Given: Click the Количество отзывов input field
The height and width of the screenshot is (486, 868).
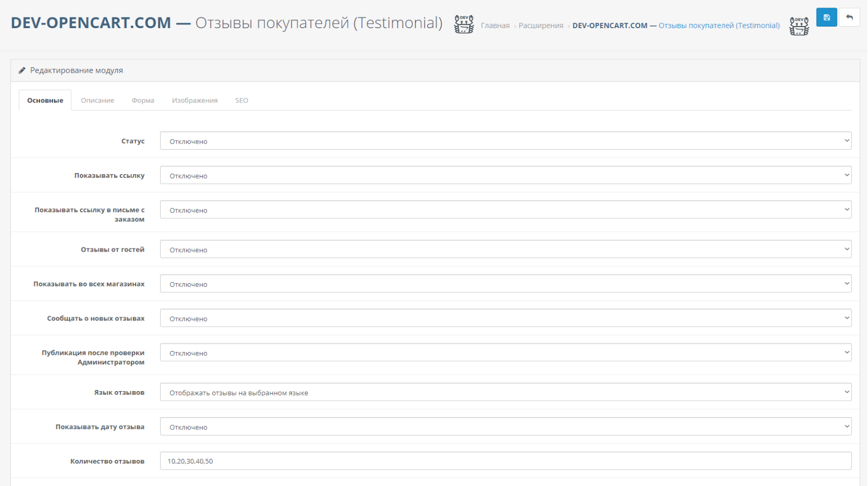Looking at the screenshot, I should 506,461.
